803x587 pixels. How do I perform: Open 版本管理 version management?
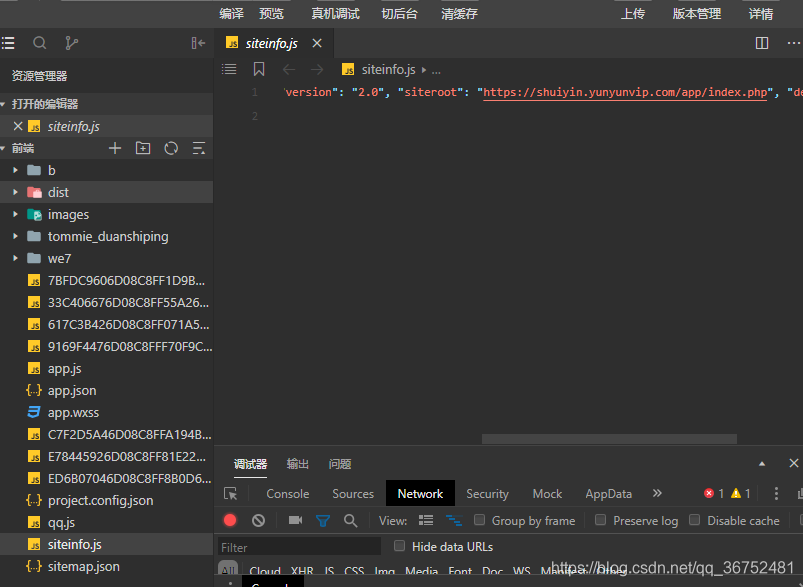pos(697,14)
